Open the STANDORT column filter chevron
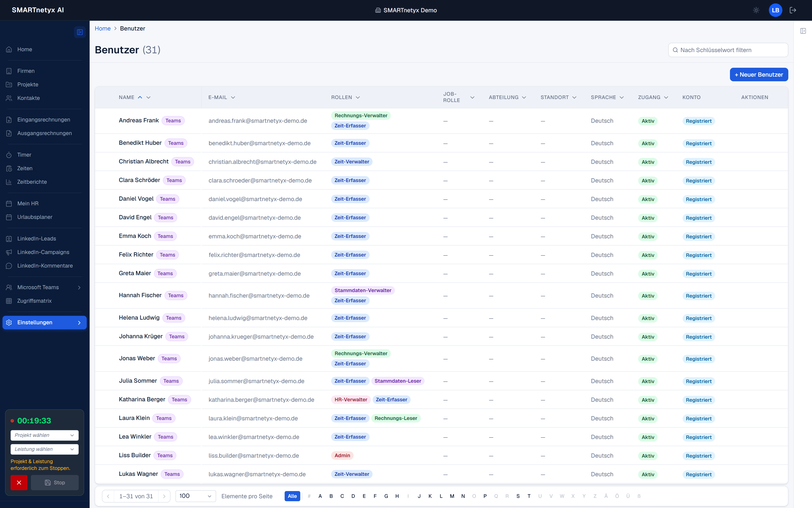 [575, 97]
